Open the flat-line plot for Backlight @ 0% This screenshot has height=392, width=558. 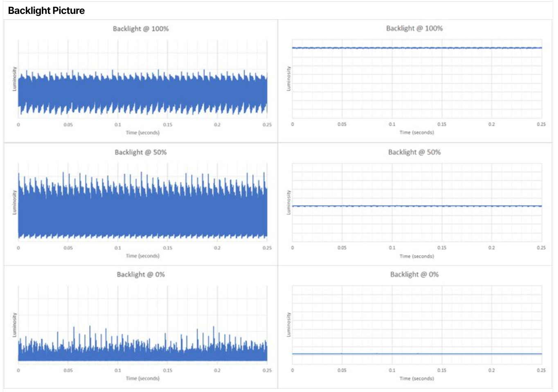point(417,325)
